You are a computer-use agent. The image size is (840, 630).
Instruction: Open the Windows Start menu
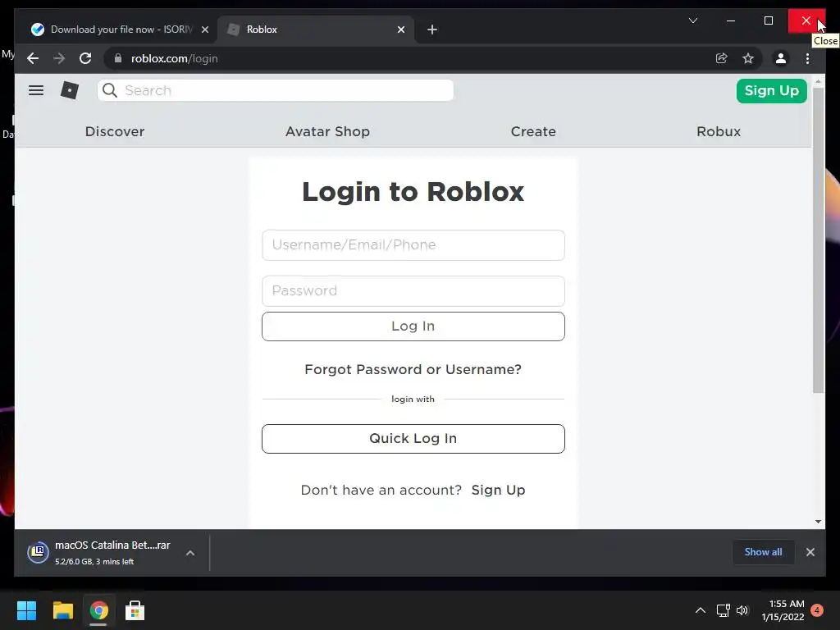pos(26,610)
